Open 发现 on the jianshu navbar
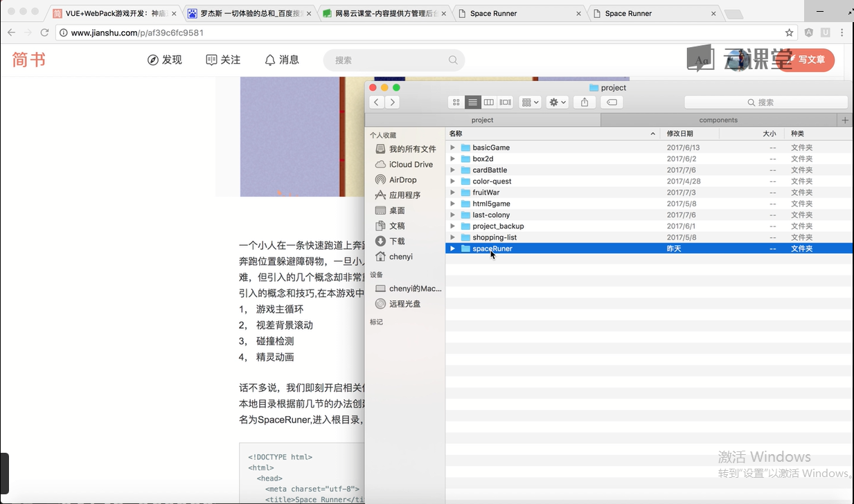 point(165,60)
